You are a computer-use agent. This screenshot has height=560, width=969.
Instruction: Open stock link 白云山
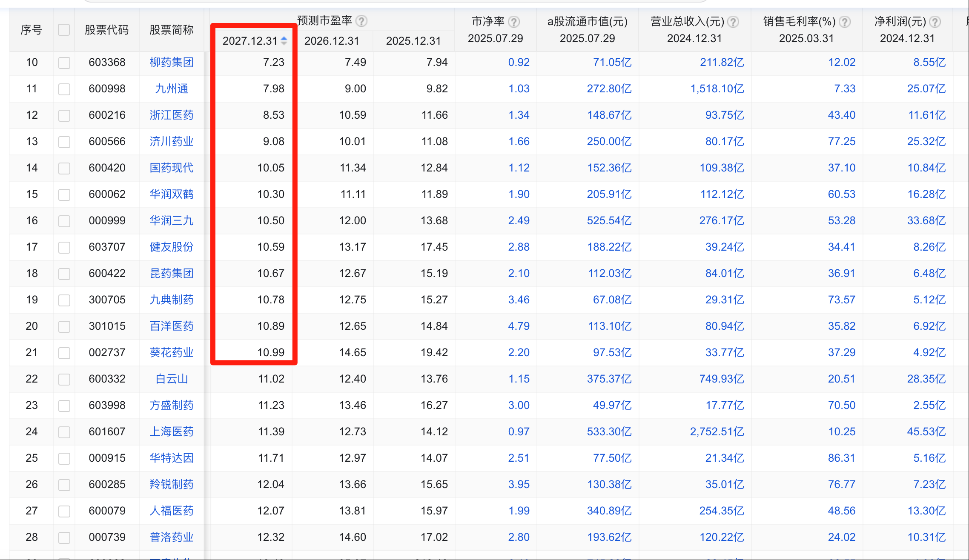point(172,379)
